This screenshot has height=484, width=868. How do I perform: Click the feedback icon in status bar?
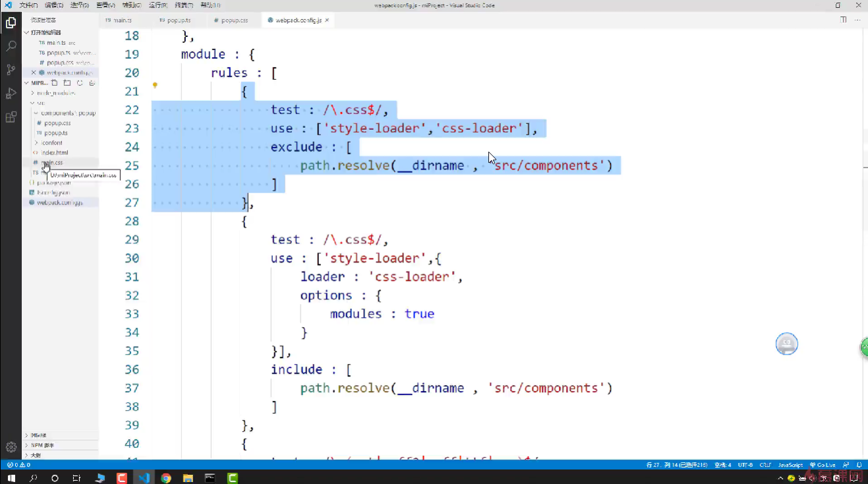tap(846, 465)
